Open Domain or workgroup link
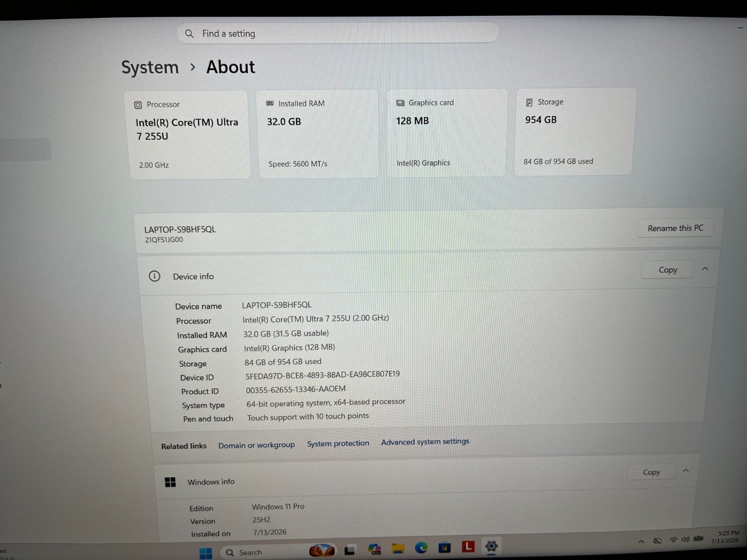Screen dimensions: 747x560 click(256, 445)
